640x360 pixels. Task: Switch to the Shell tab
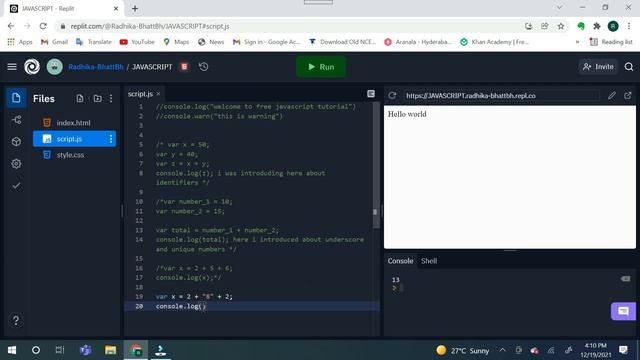[x=429, y=261]
